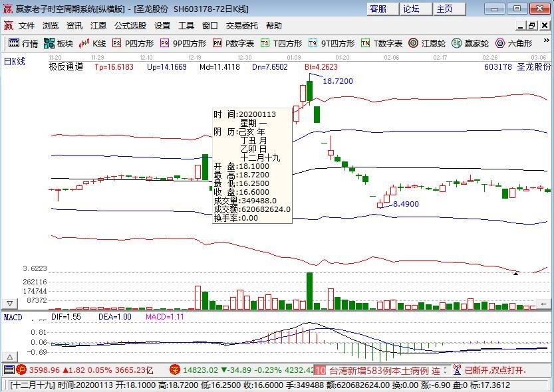Screen dimensions: 554x392
Task: Expand the toolbar overflow chevron
Action: 546,41
